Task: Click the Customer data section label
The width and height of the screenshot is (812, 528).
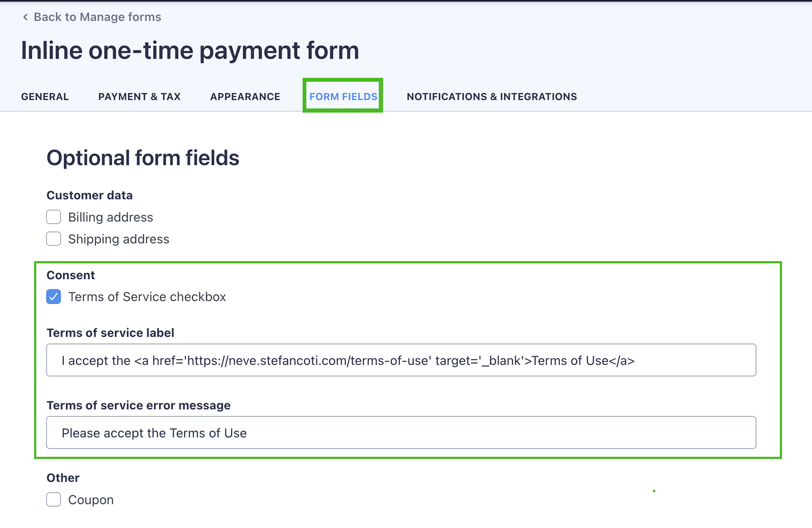Action: coord(89,195)
